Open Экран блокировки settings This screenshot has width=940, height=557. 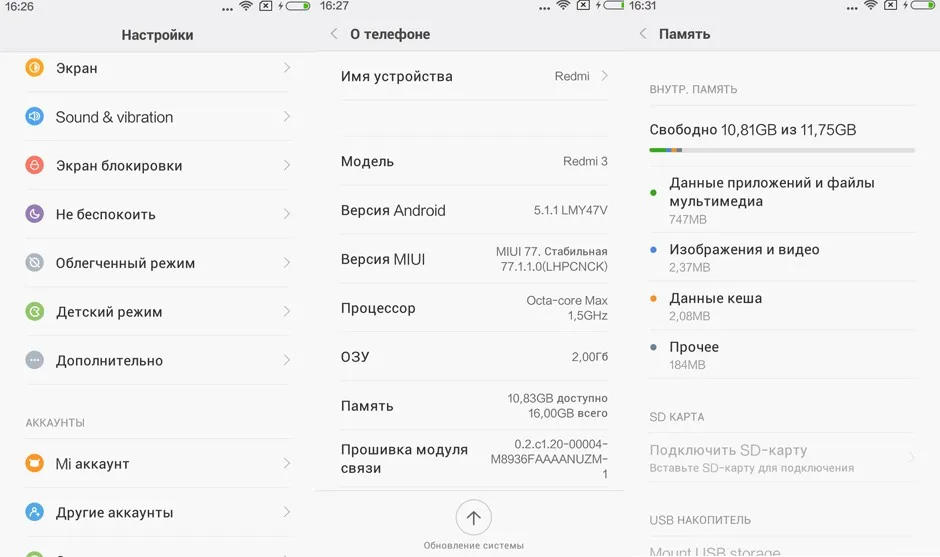coord(158,165)
